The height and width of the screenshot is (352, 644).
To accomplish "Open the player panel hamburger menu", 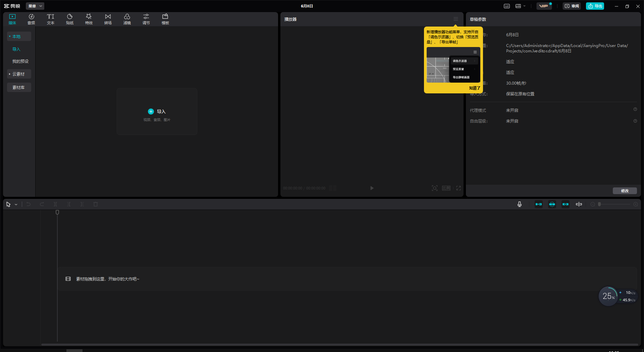I will (x=456, y=19).
